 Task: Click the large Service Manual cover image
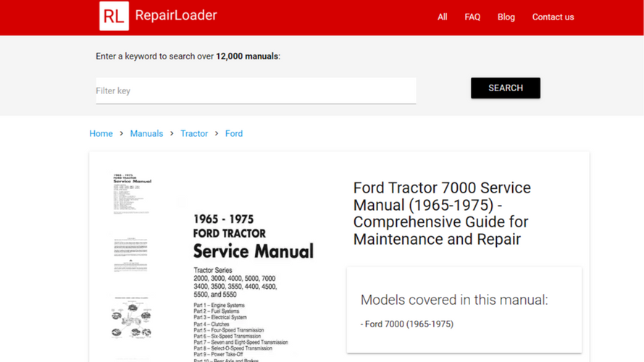click(x=254, y=266)
